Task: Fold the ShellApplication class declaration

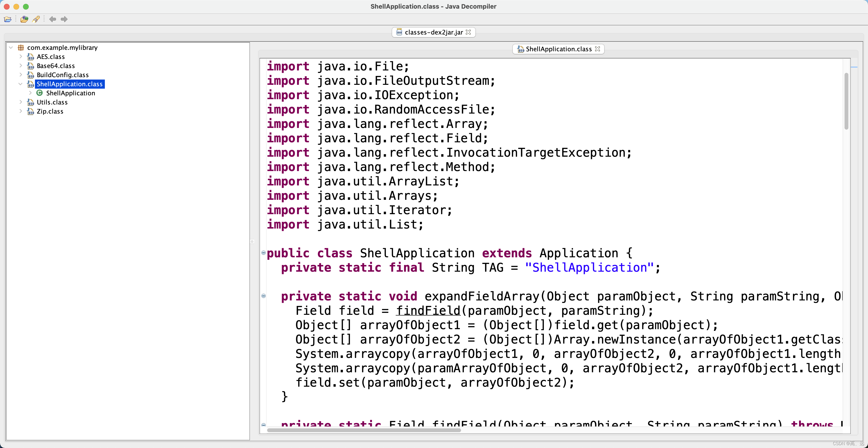Action: (264, 253)
